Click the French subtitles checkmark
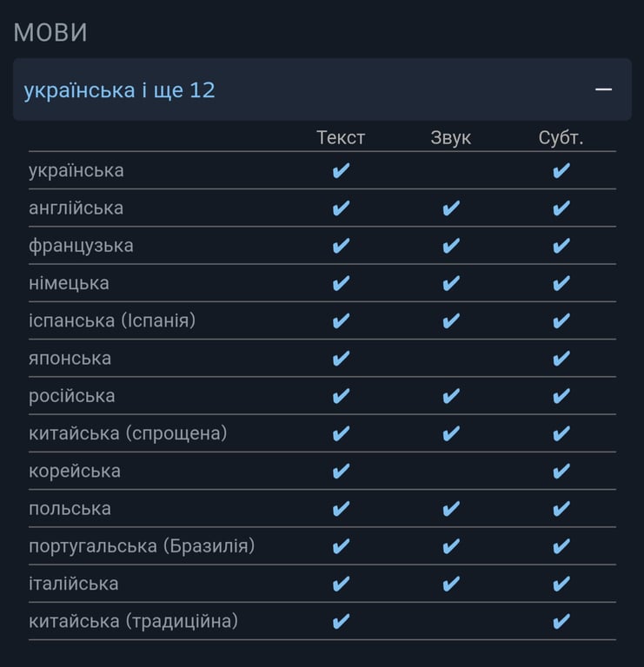The width and height of the screenshot is (644, 667). [561, 246]
